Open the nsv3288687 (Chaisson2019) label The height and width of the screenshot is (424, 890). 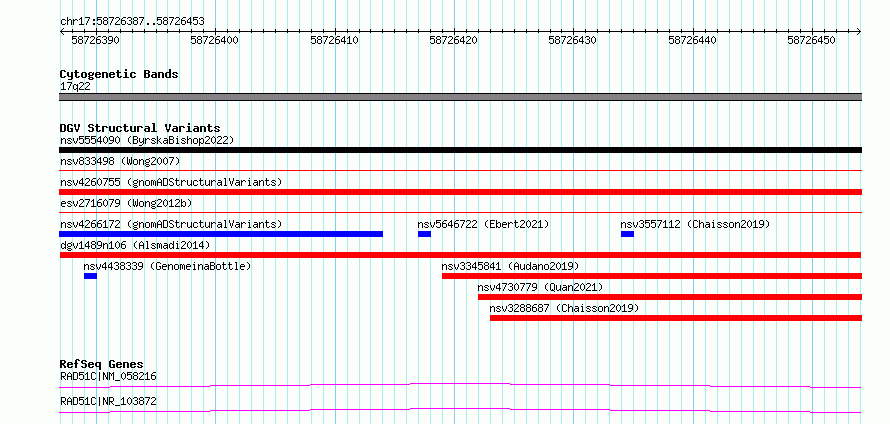pos(564,308)
